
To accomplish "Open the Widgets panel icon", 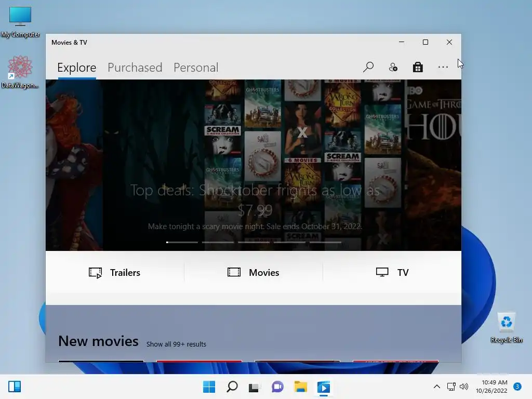I will coord(15,387).
